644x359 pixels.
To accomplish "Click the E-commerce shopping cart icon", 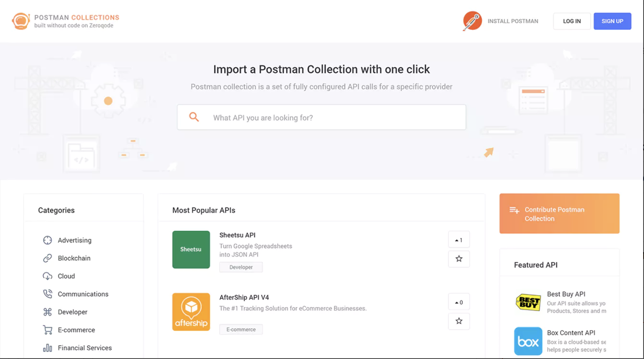I will pos(47,330).
